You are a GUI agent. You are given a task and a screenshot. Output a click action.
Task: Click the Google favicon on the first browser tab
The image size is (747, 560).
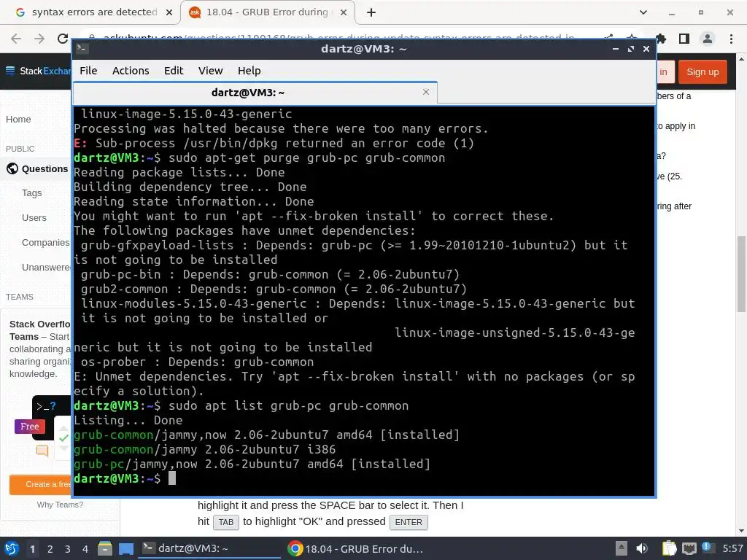click(20, 12)
